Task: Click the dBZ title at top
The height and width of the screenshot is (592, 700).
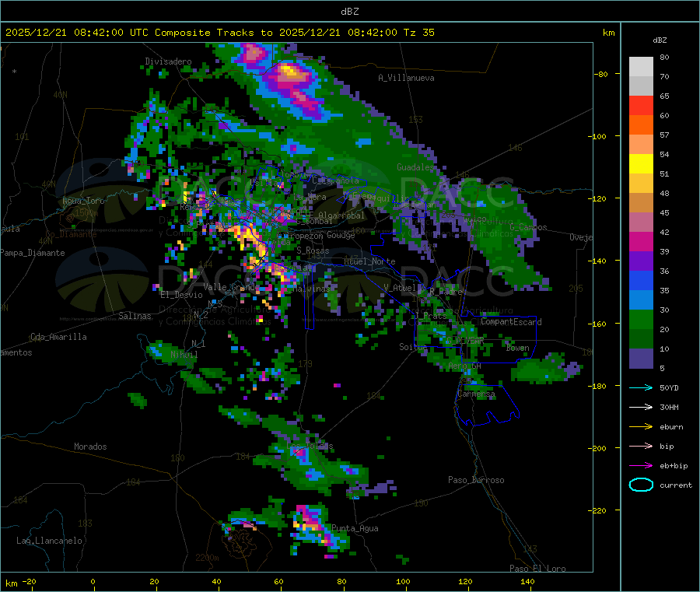Action: tap(349, 12)
